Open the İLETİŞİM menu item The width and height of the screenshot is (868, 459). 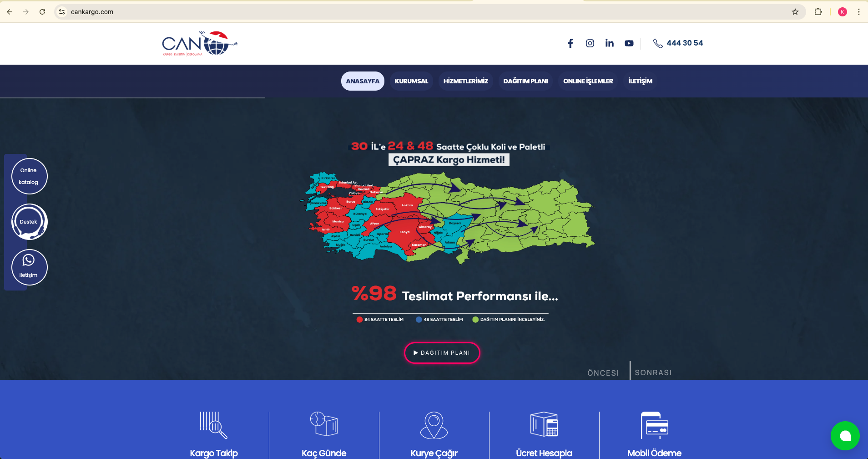640,81
